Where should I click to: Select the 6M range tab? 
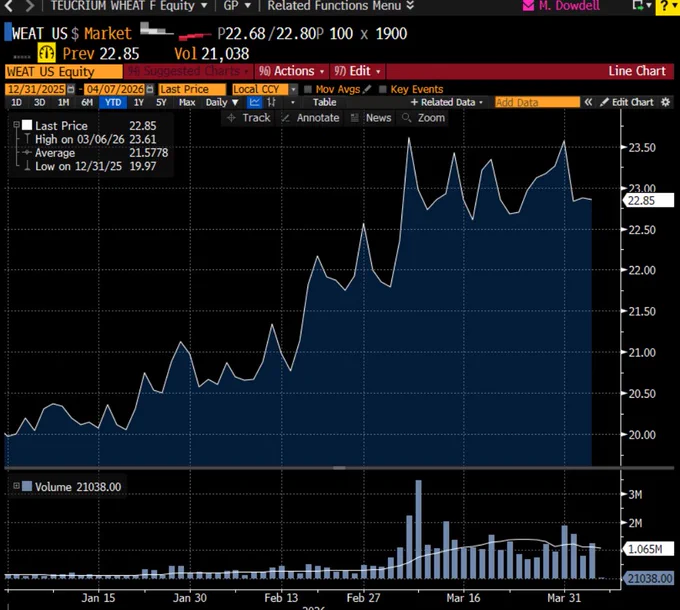coord(87,102)
